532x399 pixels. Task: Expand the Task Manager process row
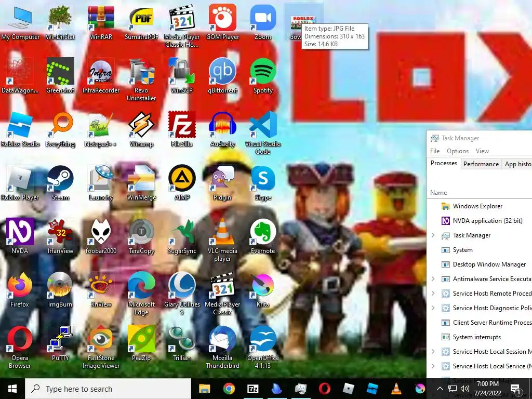click(433, 235)
